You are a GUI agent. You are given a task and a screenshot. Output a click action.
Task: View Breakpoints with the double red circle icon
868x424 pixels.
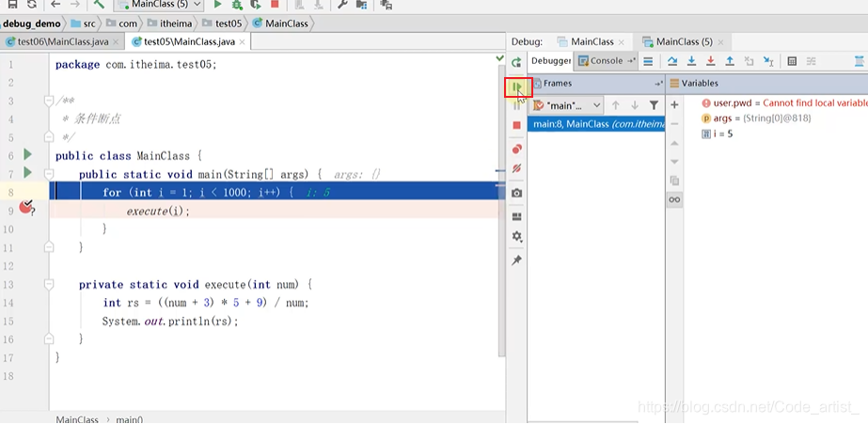click(x=516, y=149)
